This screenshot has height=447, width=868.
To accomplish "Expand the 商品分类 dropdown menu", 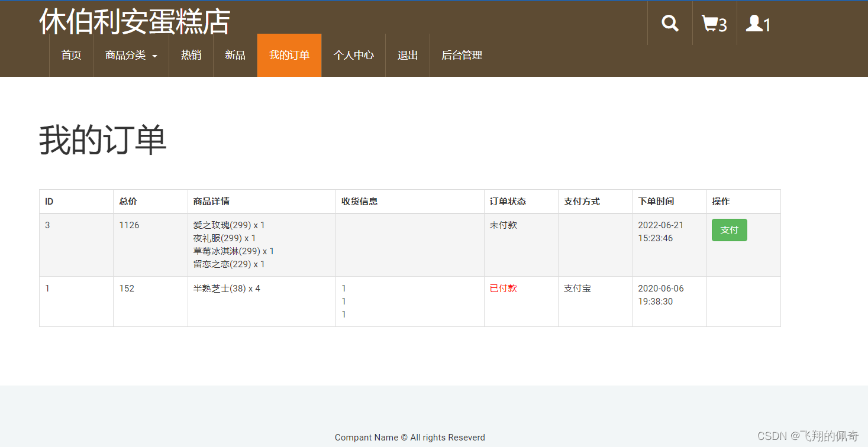I will 131,55.
